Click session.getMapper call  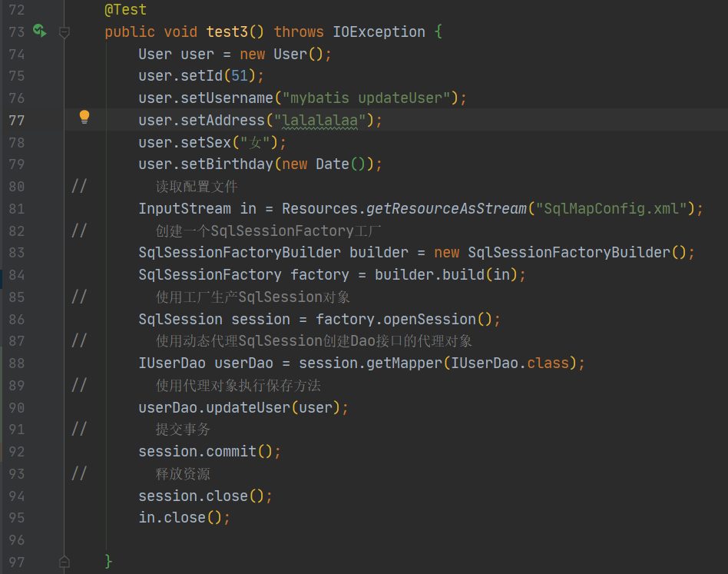point(370,363)
